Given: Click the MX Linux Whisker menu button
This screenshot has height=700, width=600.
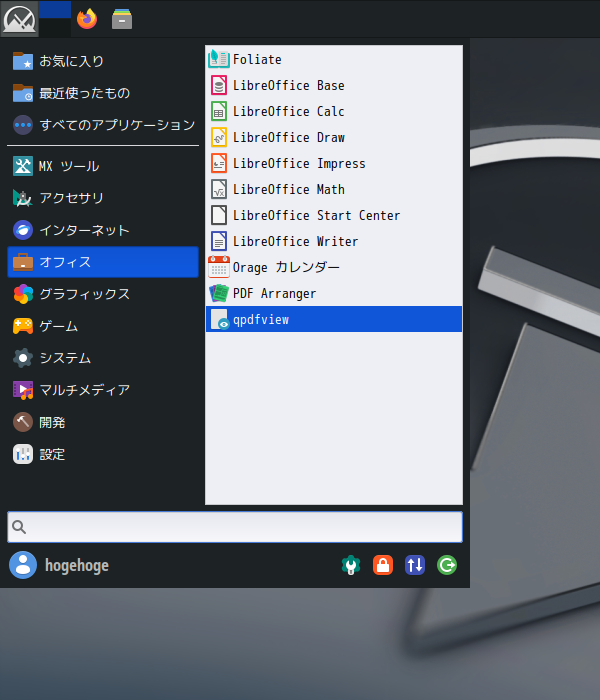Looking at the screenshot, I should (19, 19).
